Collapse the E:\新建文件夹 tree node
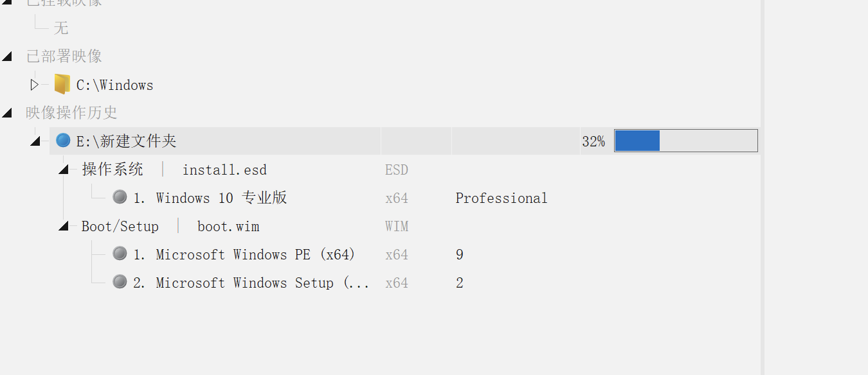 click(35, 141)
